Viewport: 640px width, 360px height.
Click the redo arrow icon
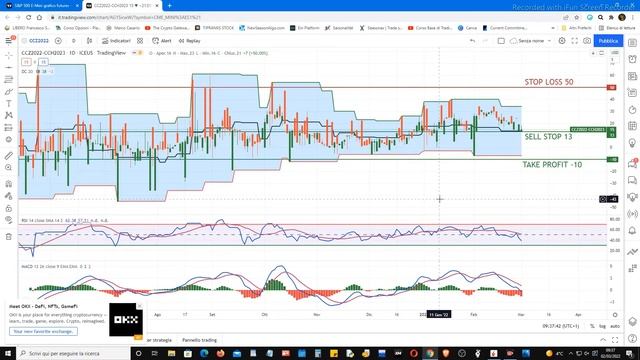[485, 41]
